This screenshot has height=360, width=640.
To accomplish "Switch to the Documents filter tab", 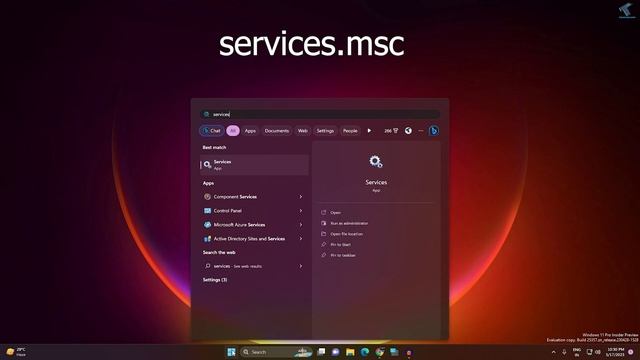I will point(277,131).
